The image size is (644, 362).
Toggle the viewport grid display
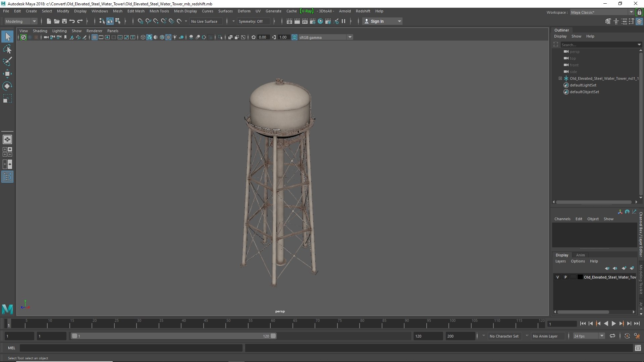pyautogui.click(x=95, y=37)
